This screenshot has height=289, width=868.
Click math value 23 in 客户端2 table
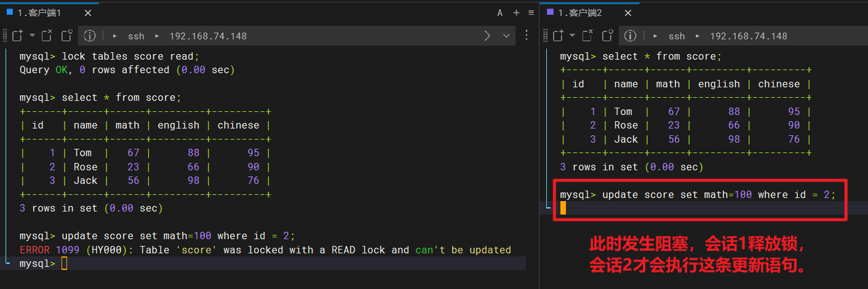tap(674, 125)
